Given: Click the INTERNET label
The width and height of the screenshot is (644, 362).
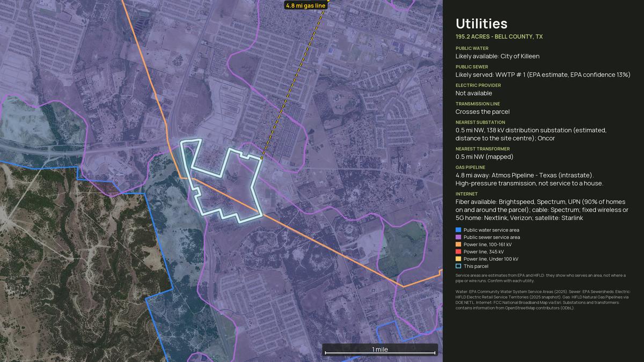Looking at the screenshot, I should (466, 194).
